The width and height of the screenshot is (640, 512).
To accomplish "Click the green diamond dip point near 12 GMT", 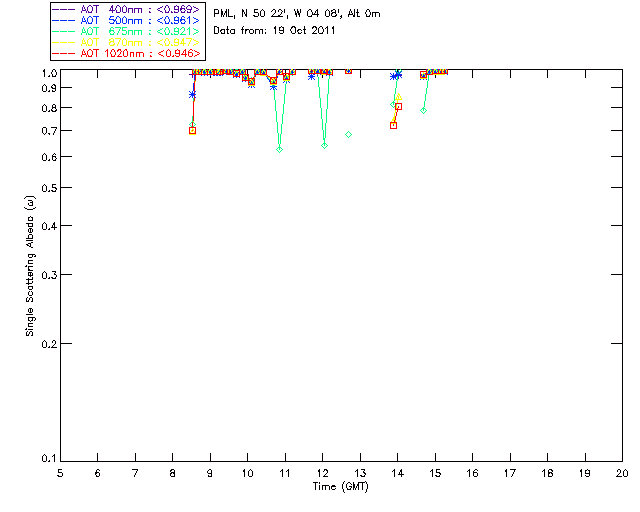I will [324, 146].
